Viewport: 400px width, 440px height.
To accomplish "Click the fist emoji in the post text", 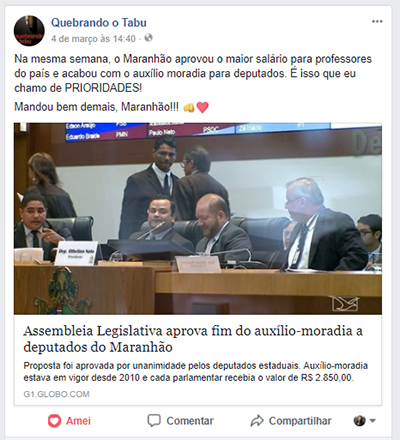I will click(189, 107).
